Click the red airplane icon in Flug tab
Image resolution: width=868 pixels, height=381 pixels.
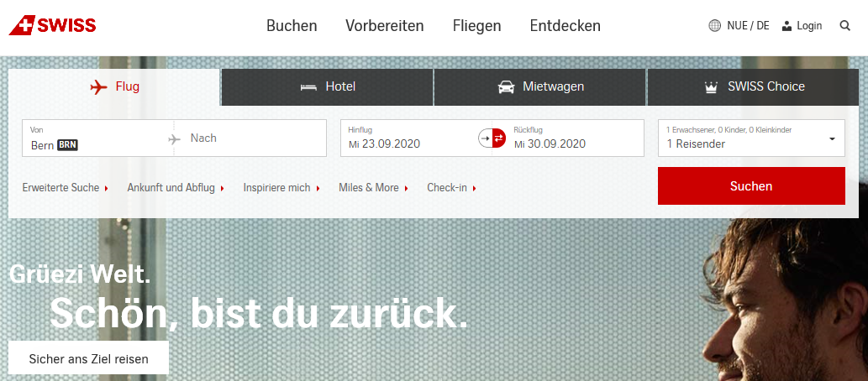98,86
